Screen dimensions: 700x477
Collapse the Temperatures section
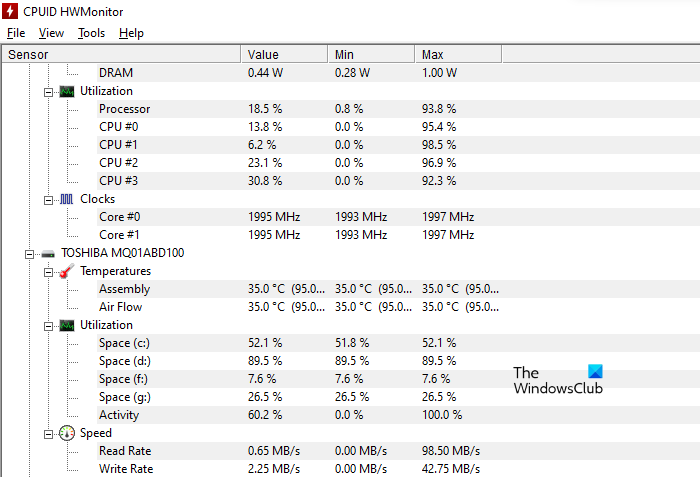coord(48,271)
